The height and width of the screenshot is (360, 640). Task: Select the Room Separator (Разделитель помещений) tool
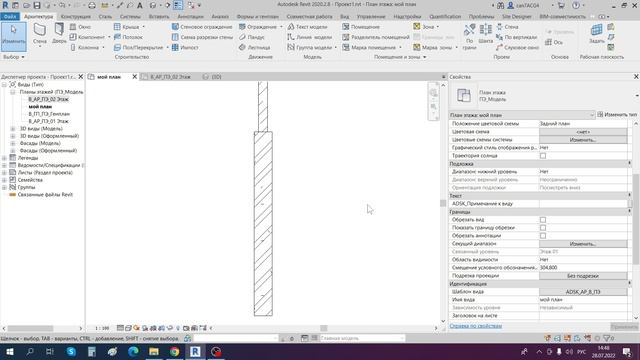coord(376,37)
